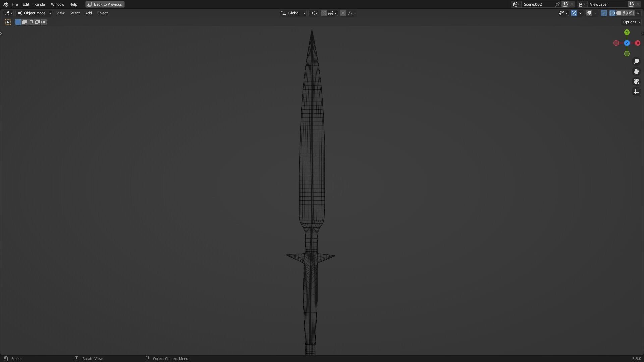Open the snapping options dropdown
This screenshot has height=362, width=644.
333,13
